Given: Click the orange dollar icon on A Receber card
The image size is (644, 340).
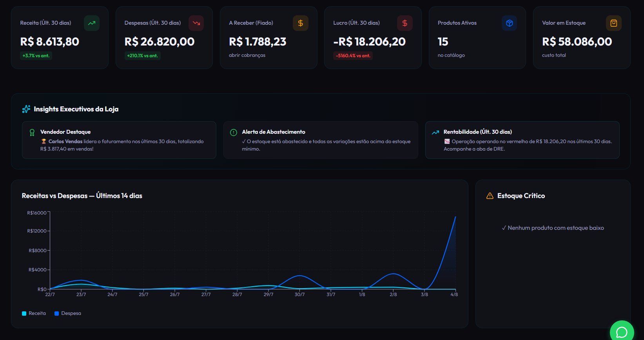Looking at the screenshot, I should [x=301, y=23].
